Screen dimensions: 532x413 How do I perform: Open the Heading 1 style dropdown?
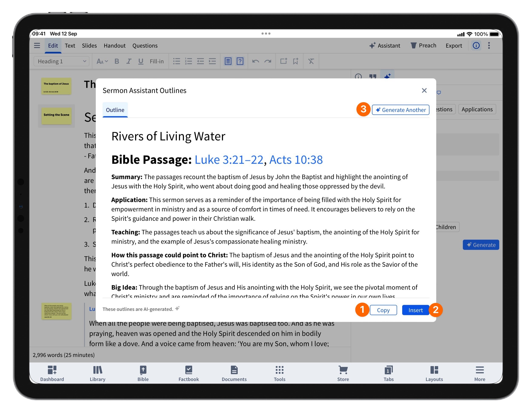[61, 61]
